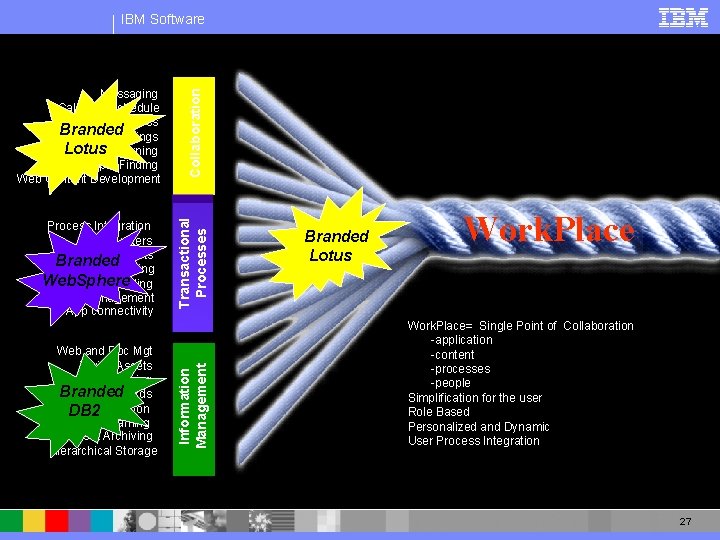Click the Branded Lotus starburst overlapping the rope
The image size is (720, 540).
pyautogui.click(x=335, y=245)
